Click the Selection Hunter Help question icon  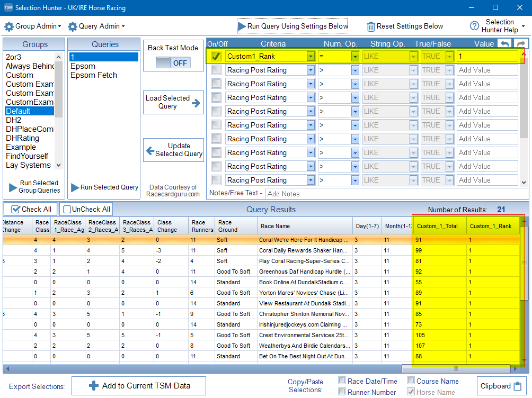[474, 26]
